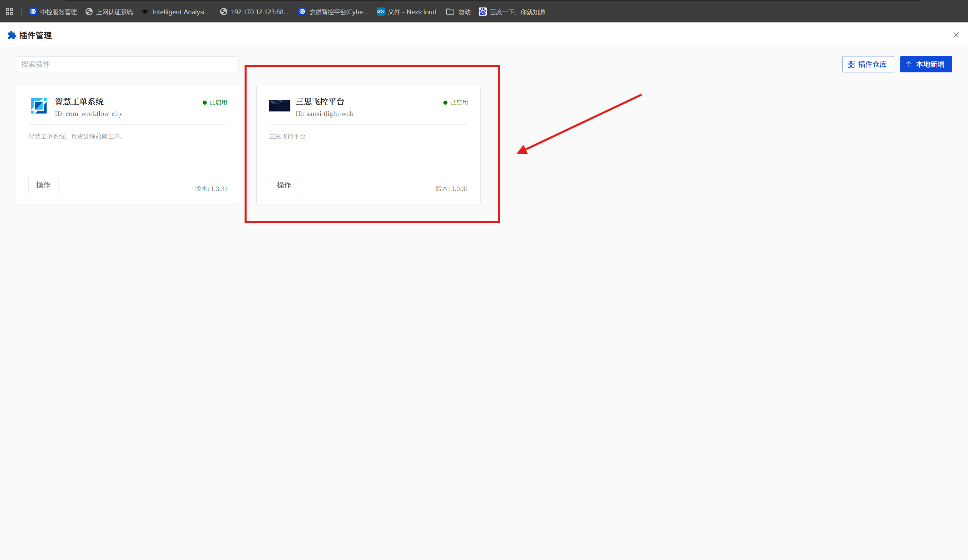Click the puzzle-piece 插件管理 icon
The height and width of the screenshot is (560, 968).
point(12,35)
